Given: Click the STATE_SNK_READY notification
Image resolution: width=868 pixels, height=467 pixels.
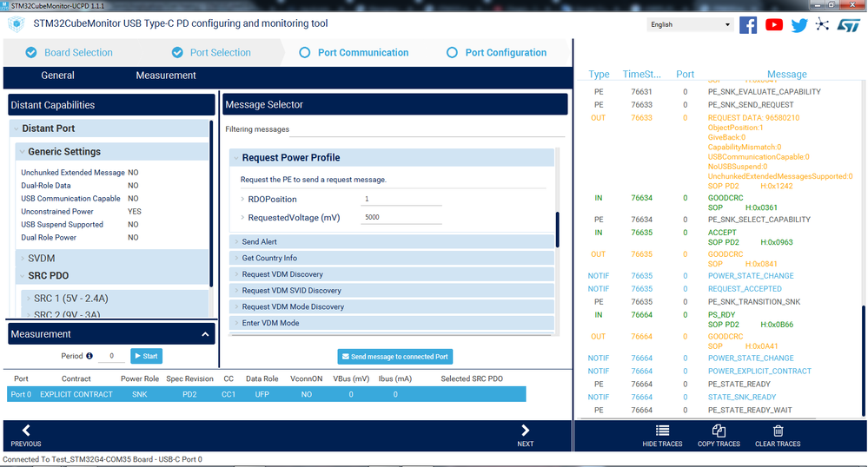Looking at the screenshot, I should [742, 398].
